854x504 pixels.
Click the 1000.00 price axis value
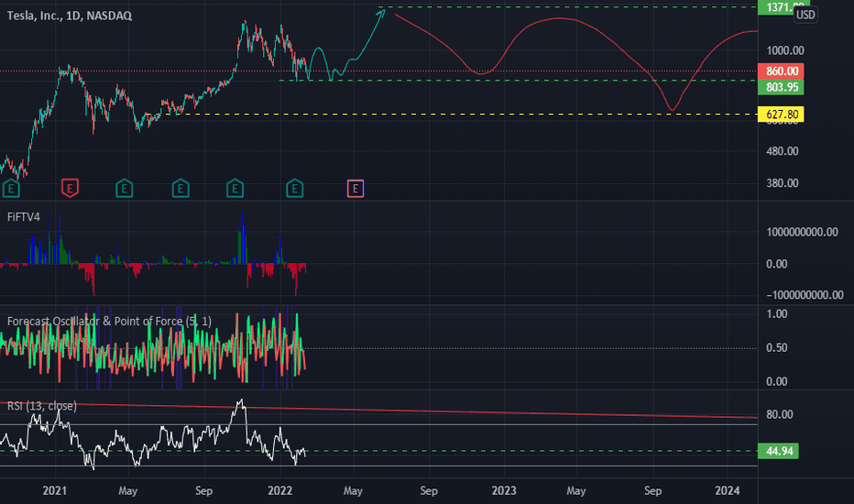coord(785,50)
